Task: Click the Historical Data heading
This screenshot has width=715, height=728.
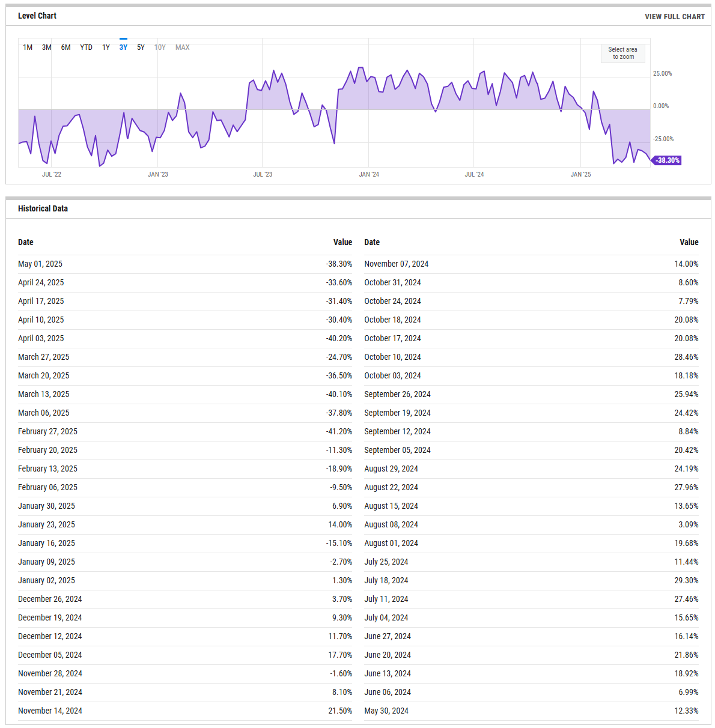Action: [43, 209]
